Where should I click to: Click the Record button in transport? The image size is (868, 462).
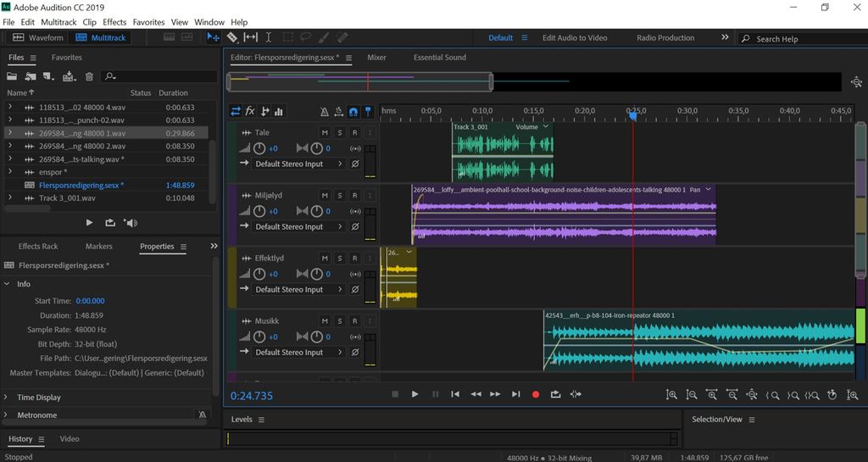[535, 394]
